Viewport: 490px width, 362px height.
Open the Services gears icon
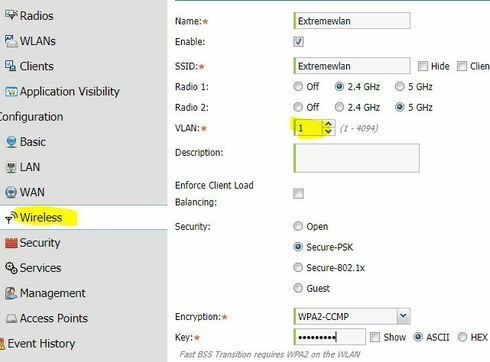(11, 268)
